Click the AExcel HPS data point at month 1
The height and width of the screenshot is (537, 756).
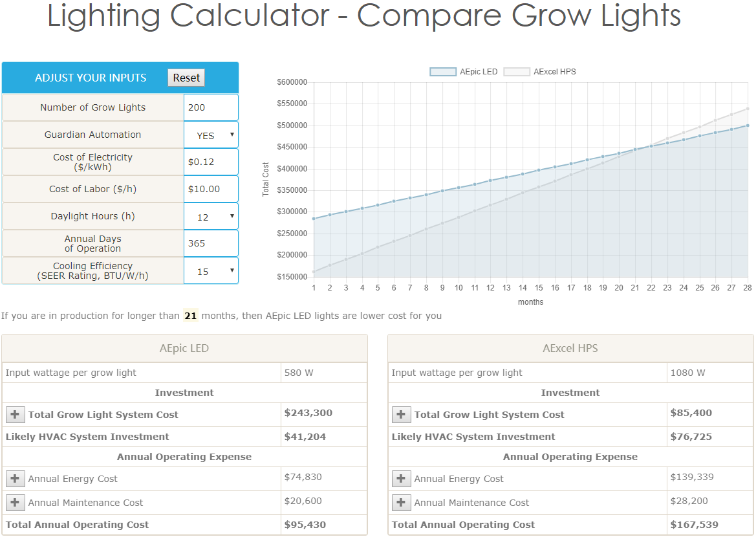314,272
